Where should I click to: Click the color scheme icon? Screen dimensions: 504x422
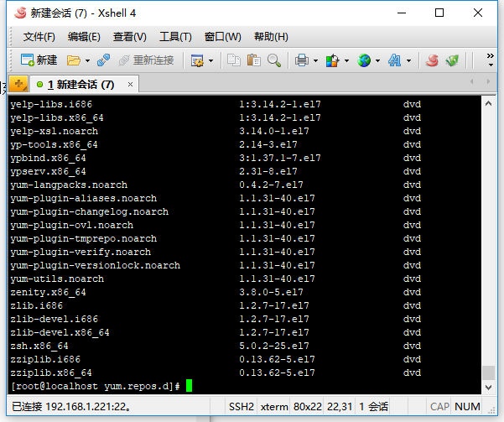click(332, 60)
